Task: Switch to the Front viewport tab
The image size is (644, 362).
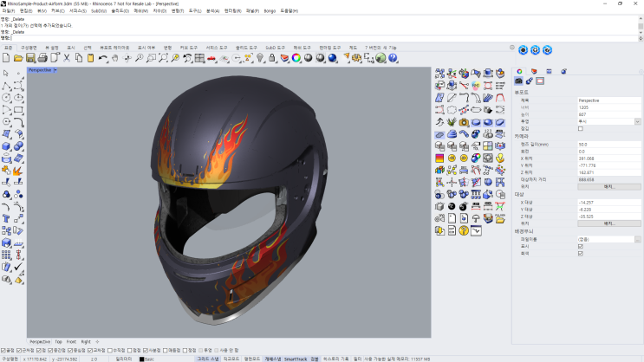Action: click(71, 341)
